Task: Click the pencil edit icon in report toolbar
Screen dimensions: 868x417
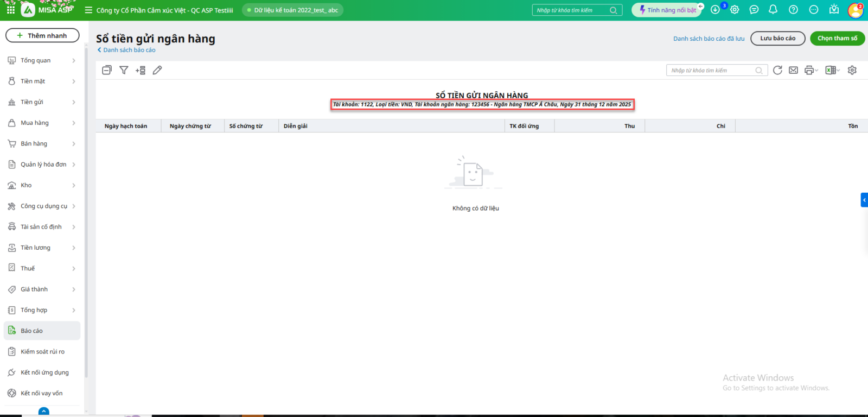Action: click(157, 70)
